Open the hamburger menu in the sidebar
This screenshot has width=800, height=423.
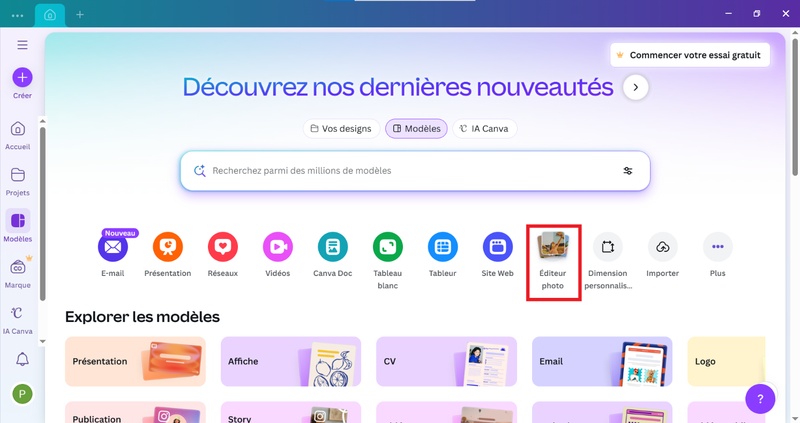pos(22,45)
